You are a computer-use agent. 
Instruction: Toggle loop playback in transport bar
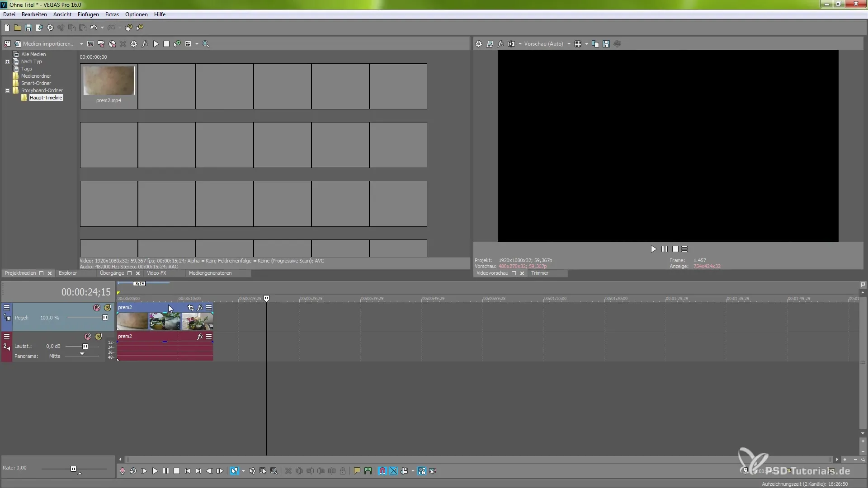133,471
